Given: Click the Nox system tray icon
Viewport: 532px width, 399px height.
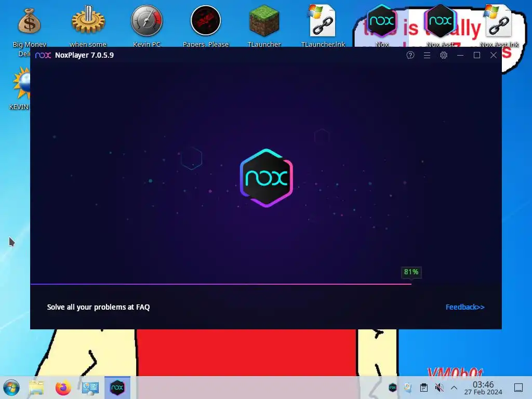Looking at the screenshot, I should pyautogui.click(x=393, y=388).
